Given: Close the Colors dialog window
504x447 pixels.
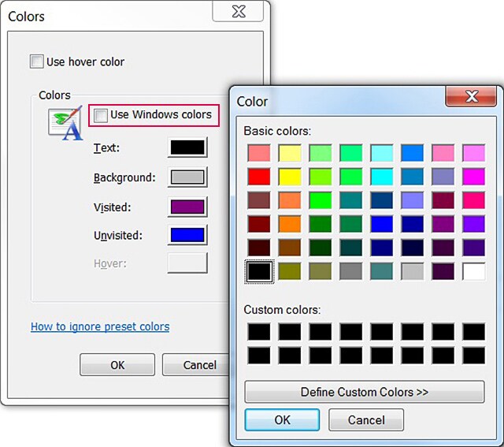Looking at the screenshot, I should (x=238, y=12).
